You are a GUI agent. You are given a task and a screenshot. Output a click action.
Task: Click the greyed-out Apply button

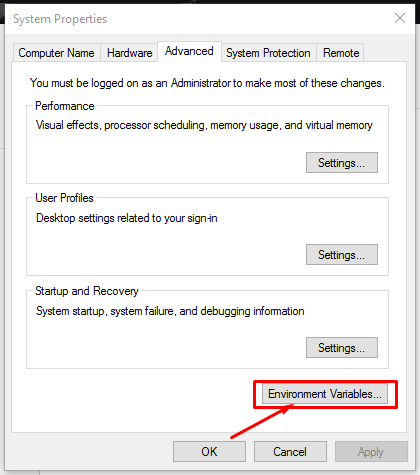pyautogui.click(x=371, y=452)
